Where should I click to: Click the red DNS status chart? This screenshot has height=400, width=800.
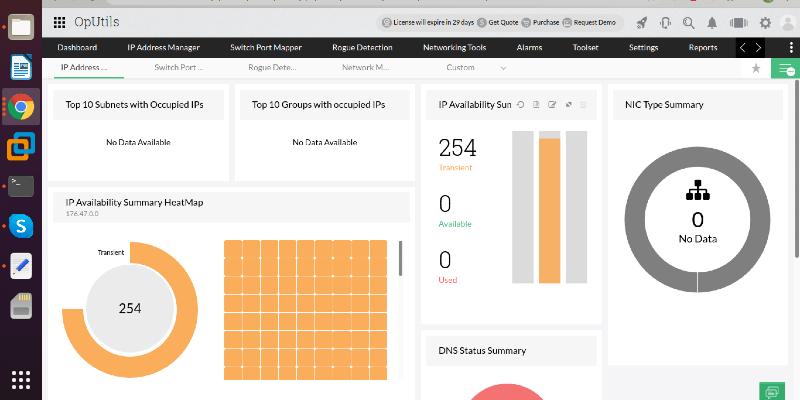(506, 392)
